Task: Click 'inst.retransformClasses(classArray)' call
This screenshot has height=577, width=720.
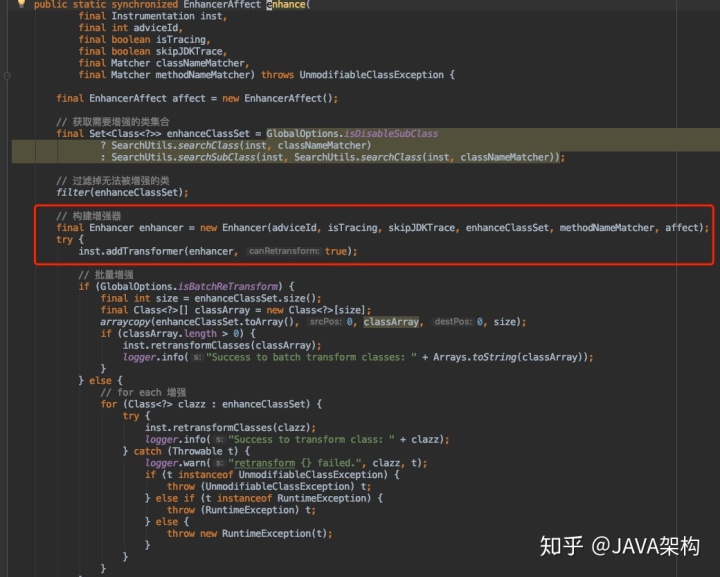Action: [x=220, y=345]
